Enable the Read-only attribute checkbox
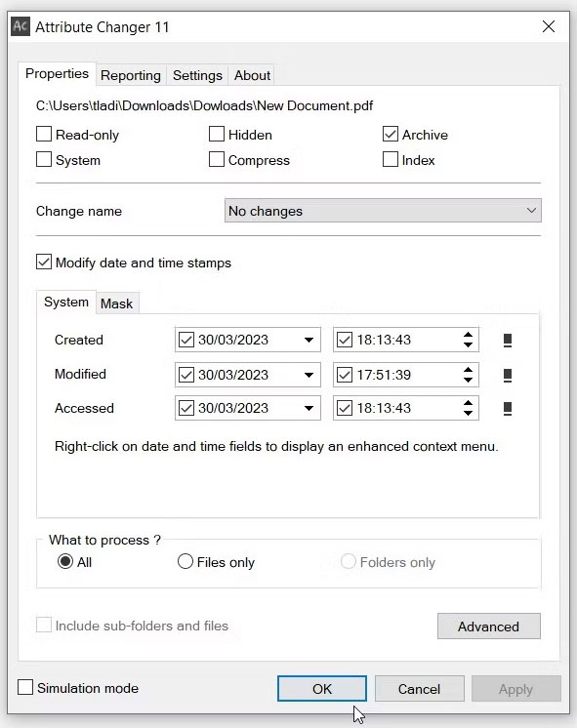Viewport: 577px width, 728px height. (x=44, y=134)
